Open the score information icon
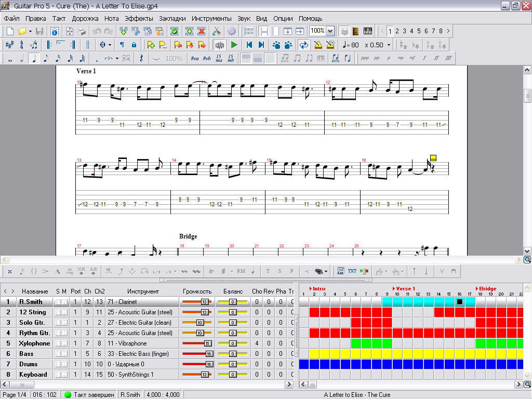Viewport: 532px width, 399px height. 54,31
